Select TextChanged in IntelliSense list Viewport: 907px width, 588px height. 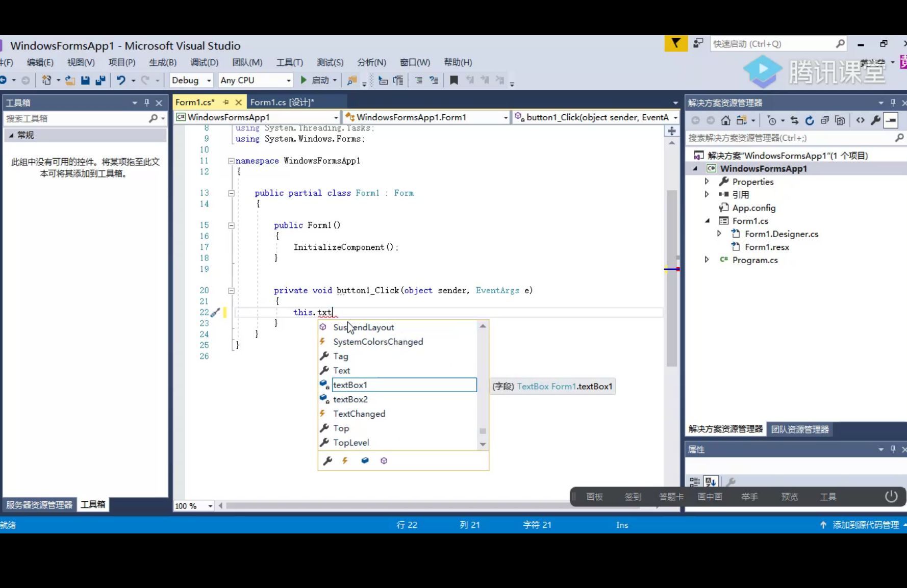coord(359,414)
